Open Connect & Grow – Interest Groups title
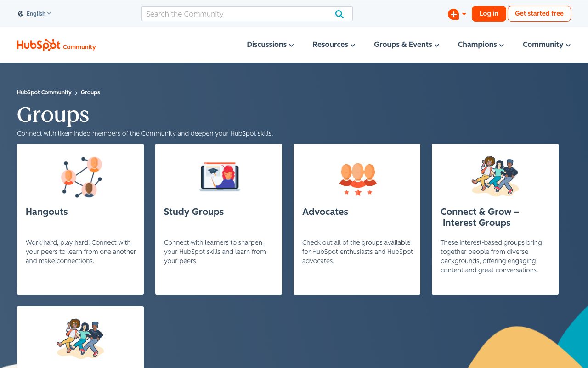 [480, 217]
